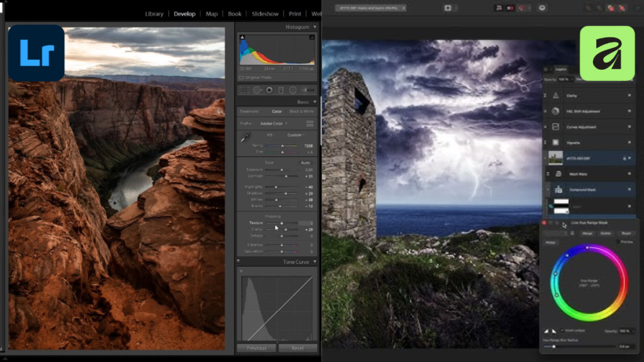Collapse the Histogram panel
Screen dimensions: 644x362
[x=314, y=26]
